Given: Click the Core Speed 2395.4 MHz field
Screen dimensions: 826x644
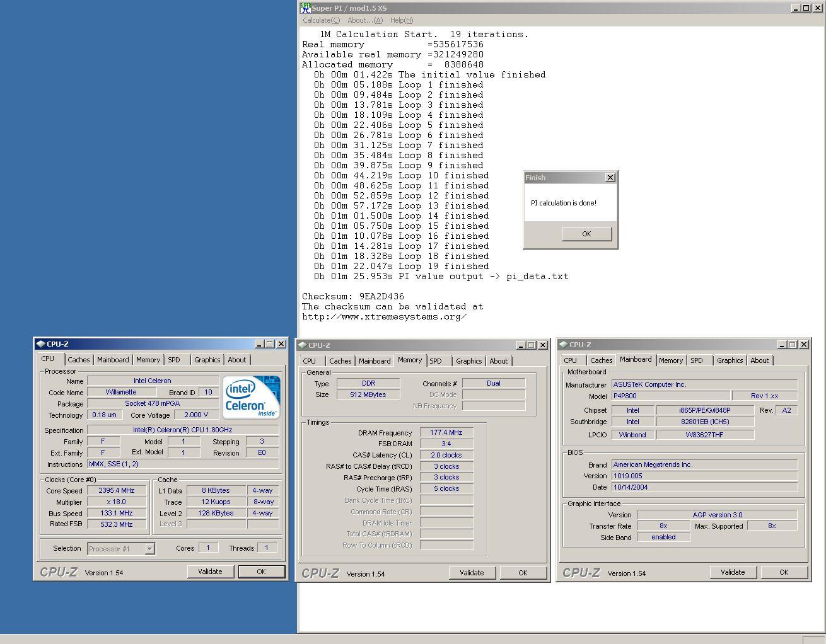Looking at the screenshot, I should (117, 490).
